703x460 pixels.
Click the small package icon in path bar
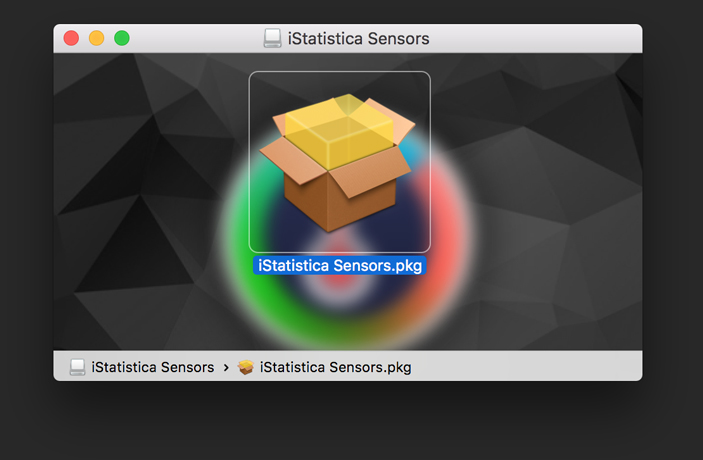point(245,367)
